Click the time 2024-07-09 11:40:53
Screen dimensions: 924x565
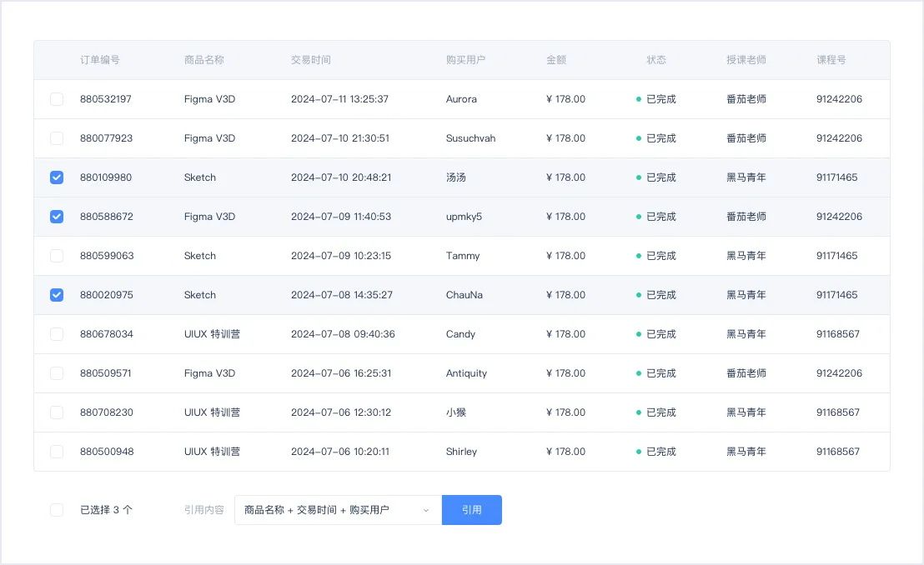(341, 217)
